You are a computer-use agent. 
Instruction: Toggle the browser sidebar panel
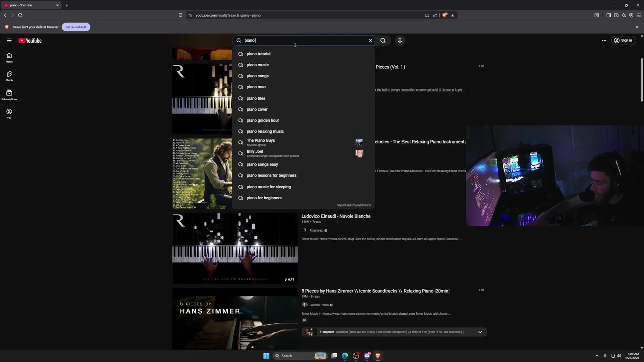click(x=608, y=15)
